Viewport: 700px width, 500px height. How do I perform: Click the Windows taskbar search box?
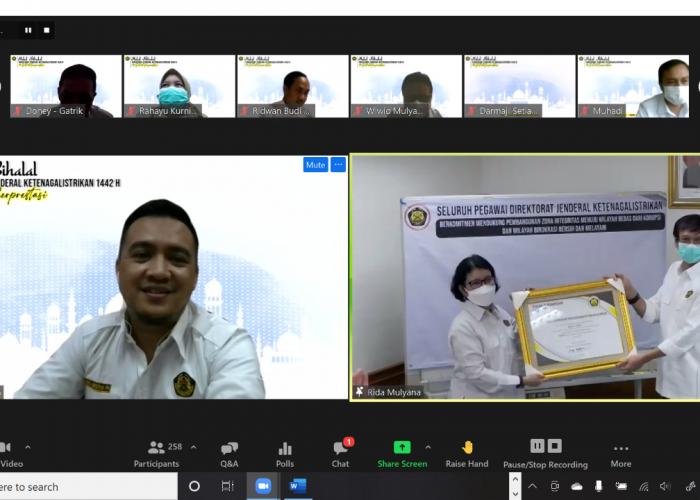click(x=60, y=487)
